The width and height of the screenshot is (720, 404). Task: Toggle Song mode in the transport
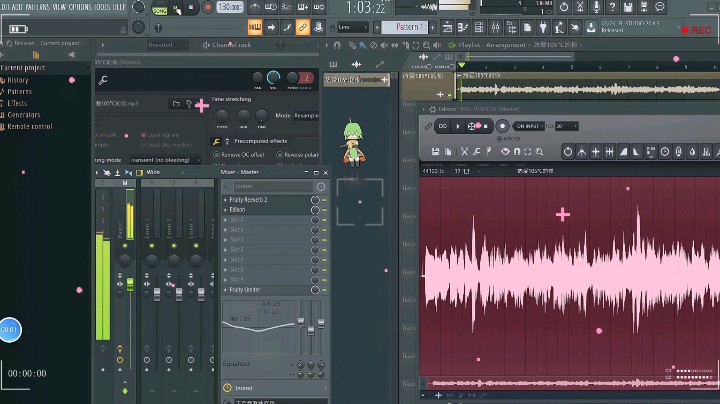coord(159,10)
